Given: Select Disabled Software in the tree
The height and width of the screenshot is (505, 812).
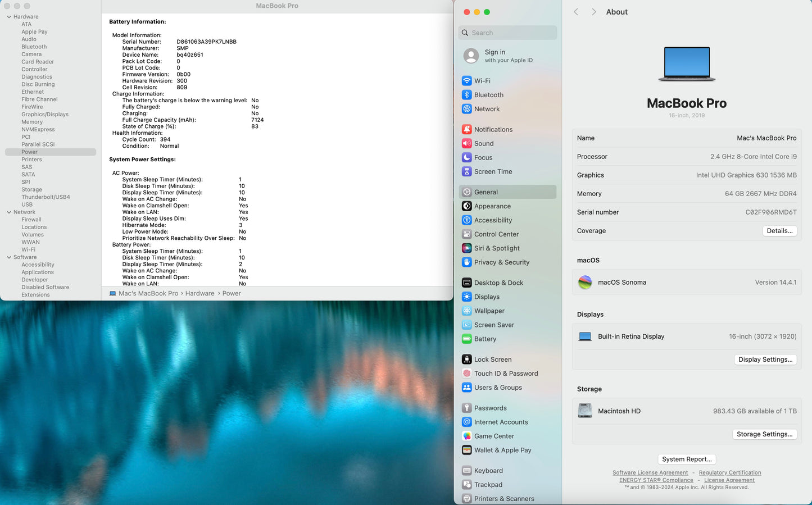Looking at the screenshot, I should click(46, 287).
